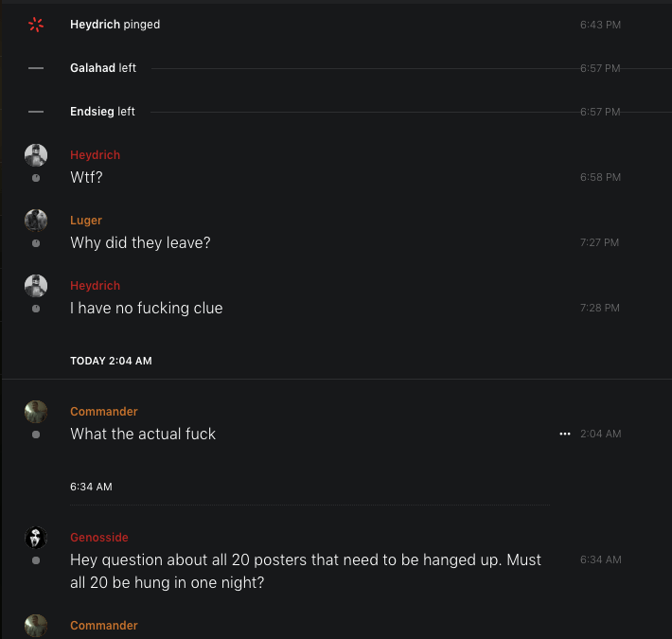Click the 6:34 AM time divider label
The image size is (672, 639).
coord(91,487)
